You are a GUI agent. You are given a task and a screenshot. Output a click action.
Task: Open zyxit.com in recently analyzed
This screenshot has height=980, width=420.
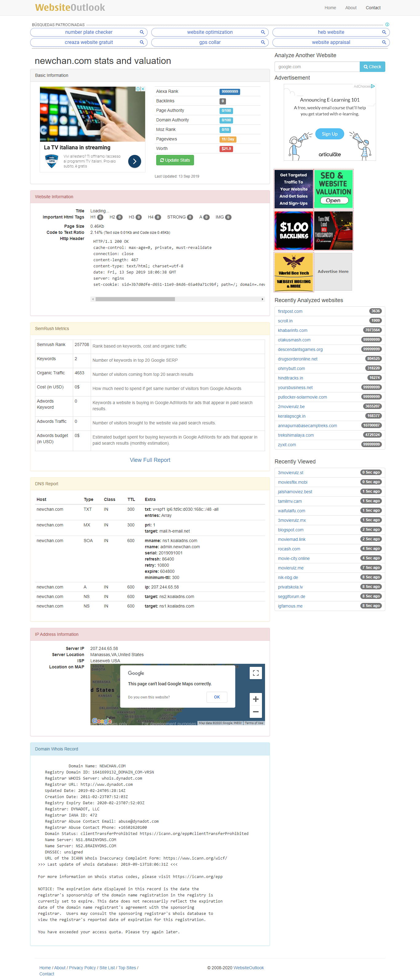point(287,444)
